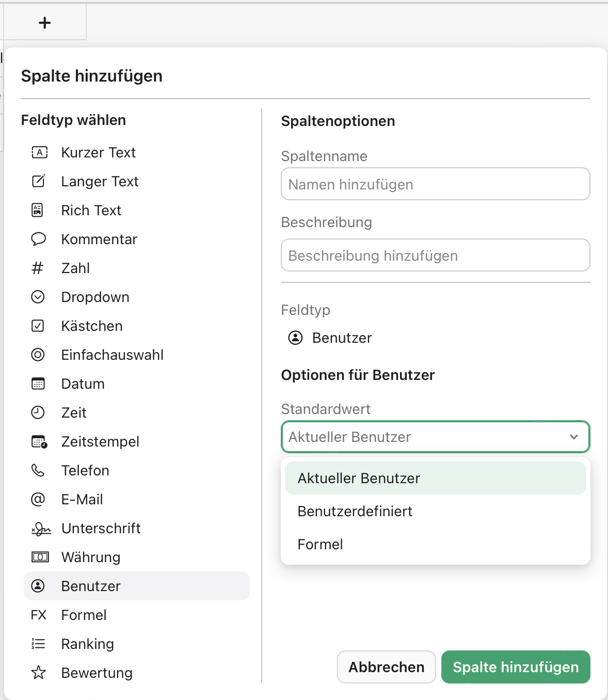Select the Kommentar speech bubble icon

coord(39,239)
